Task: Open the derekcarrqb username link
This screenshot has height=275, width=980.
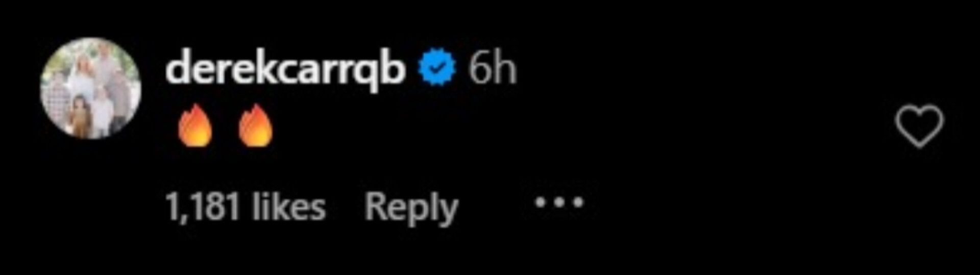Action: point(285,70)
